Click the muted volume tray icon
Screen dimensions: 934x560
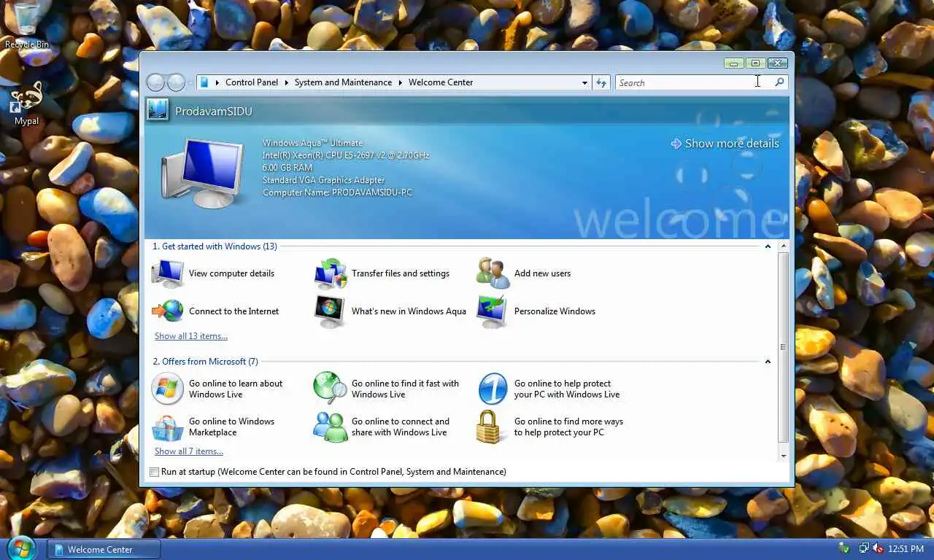[x=878, y=548]
